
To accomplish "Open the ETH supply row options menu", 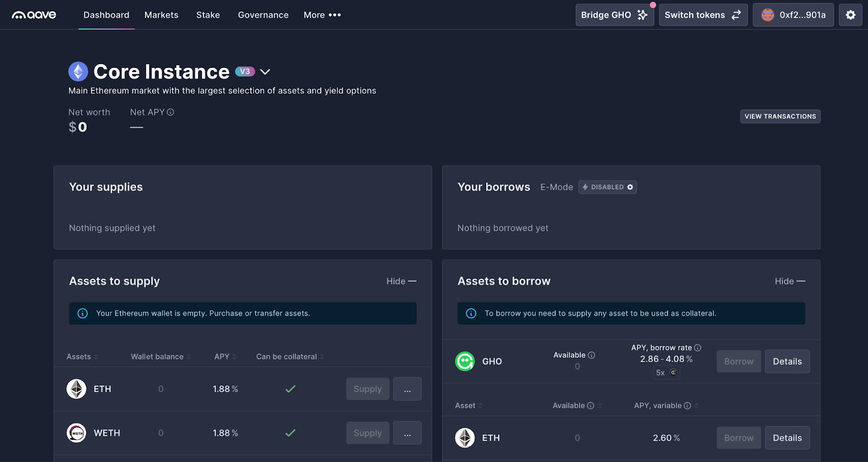I will [407, 389].
